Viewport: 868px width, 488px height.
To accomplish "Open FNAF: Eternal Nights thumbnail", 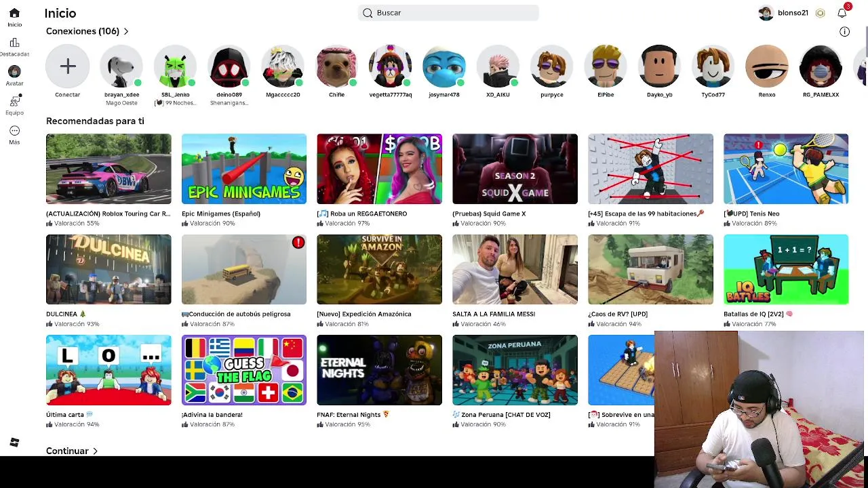I will 379,370.
